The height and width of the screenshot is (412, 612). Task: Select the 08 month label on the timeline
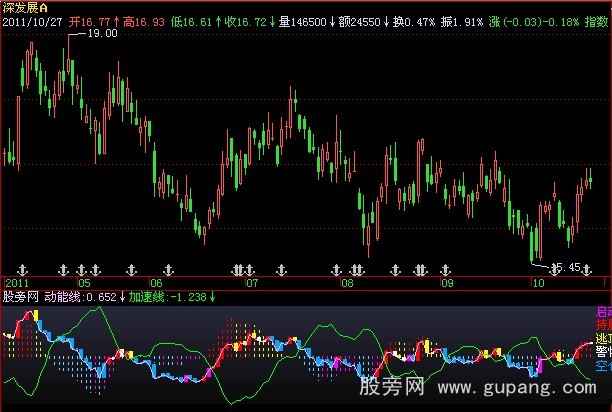tap(347, 282)
